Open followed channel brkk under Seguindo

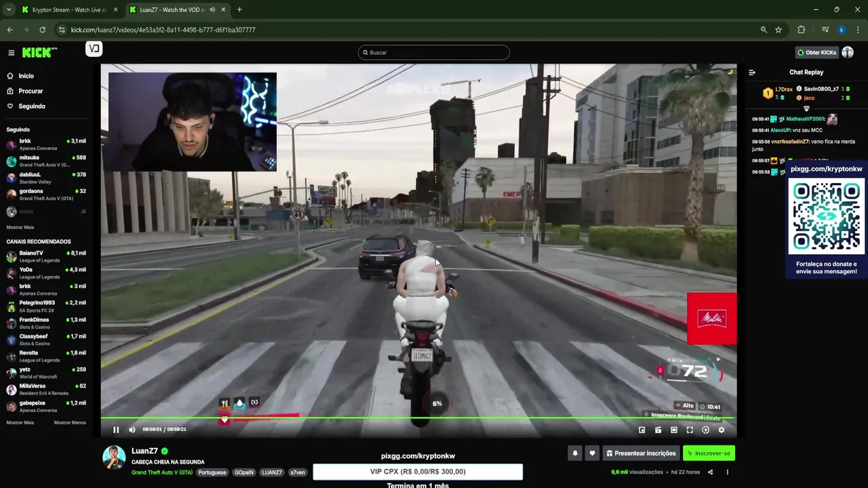46,144
